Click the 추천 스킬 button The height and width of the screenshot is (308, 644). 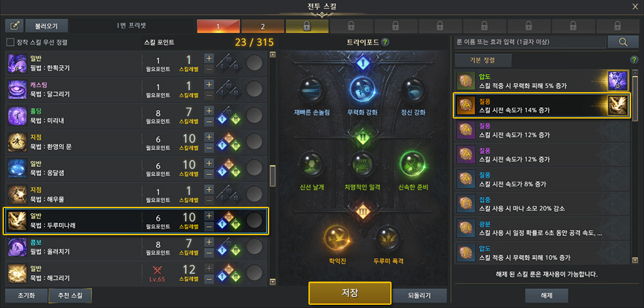70,296
